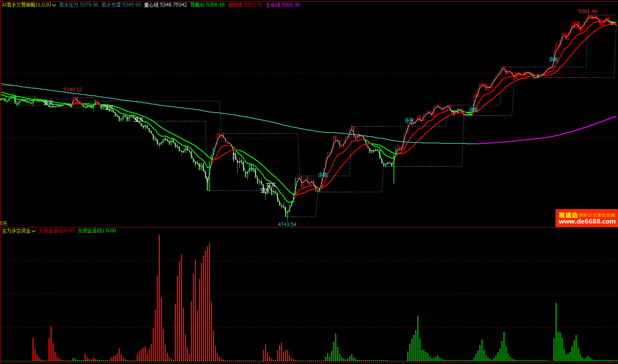The image size is (618, 364).
Task: Click the green 大资金活动1 0.00 label
Action: click(97, 231)
